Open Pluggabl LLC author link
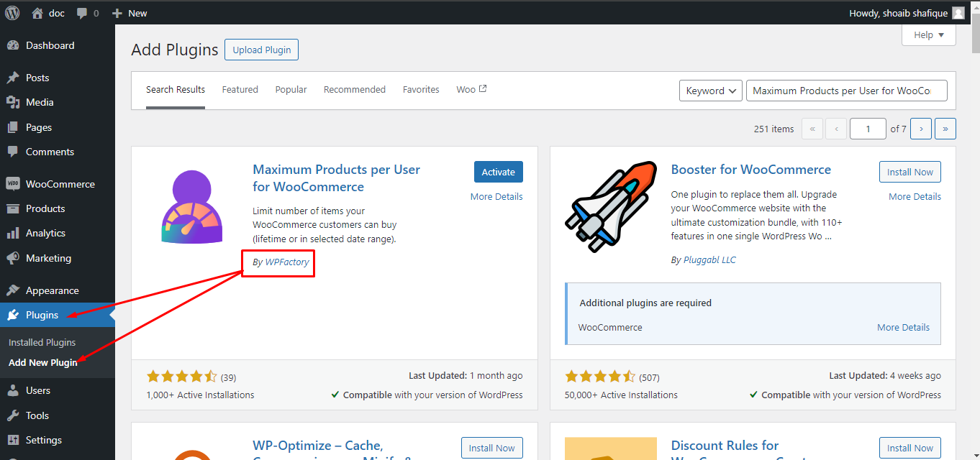 709,260
